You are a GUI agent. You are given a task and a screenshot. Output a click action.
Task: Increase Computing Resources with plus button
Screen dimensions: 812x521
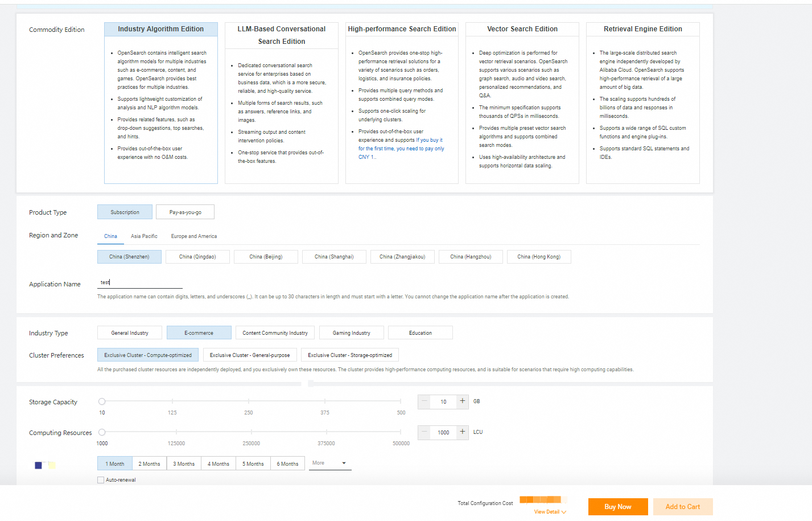coord(463,432)
